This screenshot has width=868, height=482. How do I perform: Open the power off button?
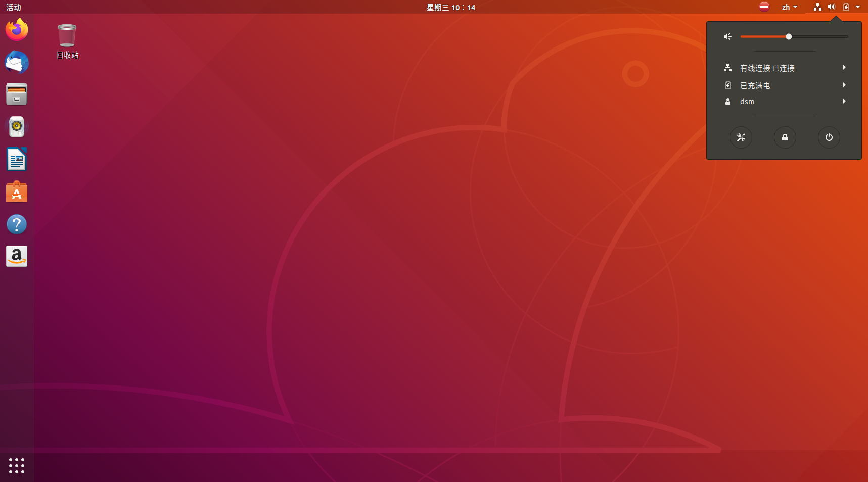(x=829, y=137)
